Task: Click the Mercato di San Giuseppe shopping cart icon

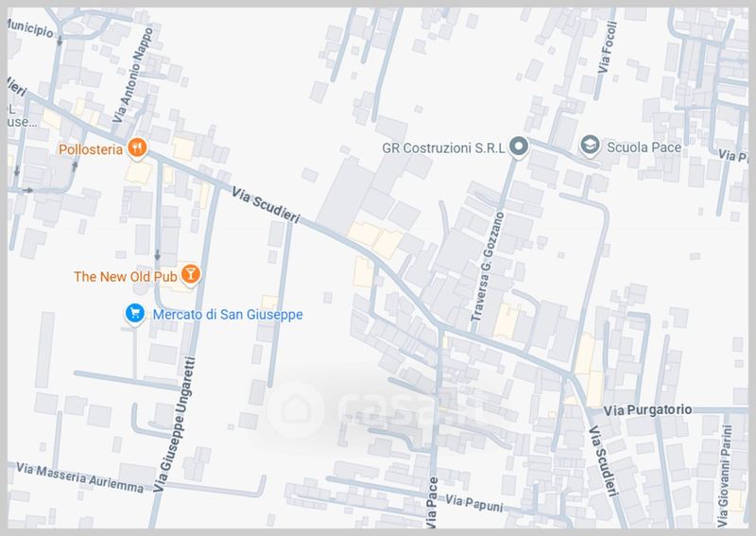Action: [x=135, y=314]
